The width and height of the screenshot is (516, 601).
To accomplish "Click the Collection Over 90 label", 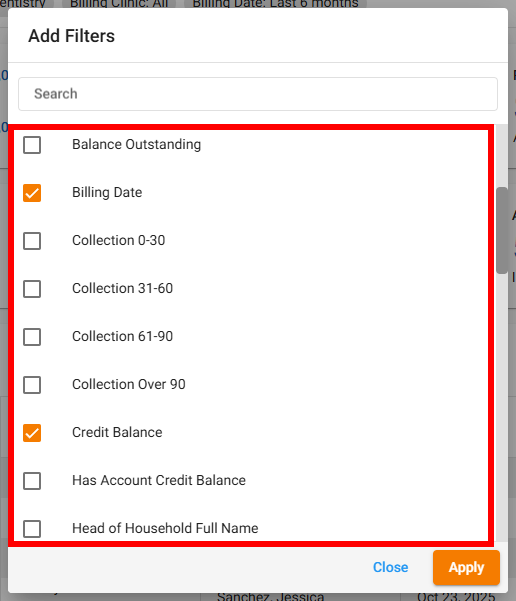I will pyautogui.click(x=129, y=384).
